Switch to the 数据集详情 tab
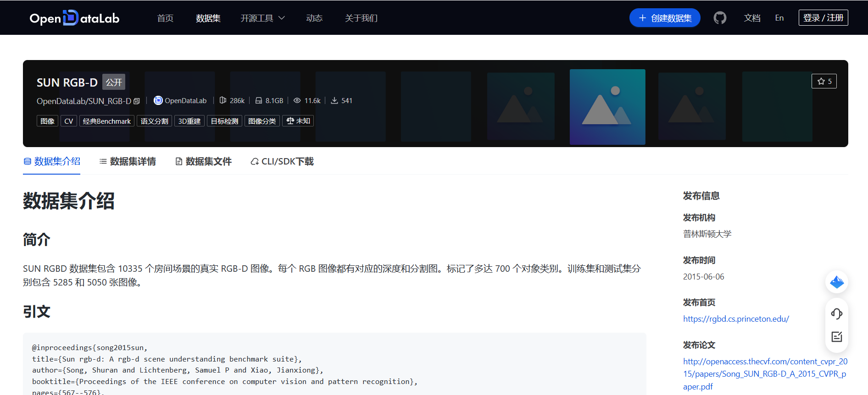This screenshot has width=868, height=395. pyautogui.click(x=128, y=161)
